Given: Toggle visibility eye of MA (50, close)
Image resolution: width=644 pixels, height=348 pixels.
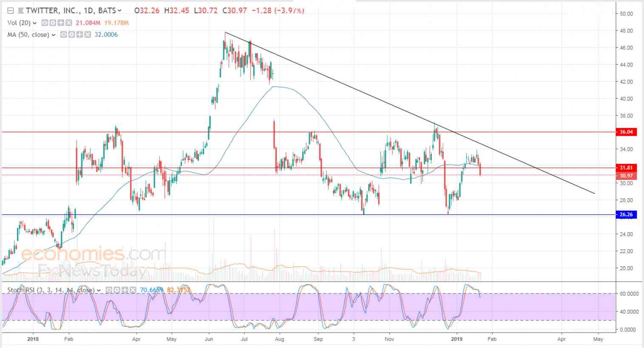Looking at the screenshot, I should [63, 35].
